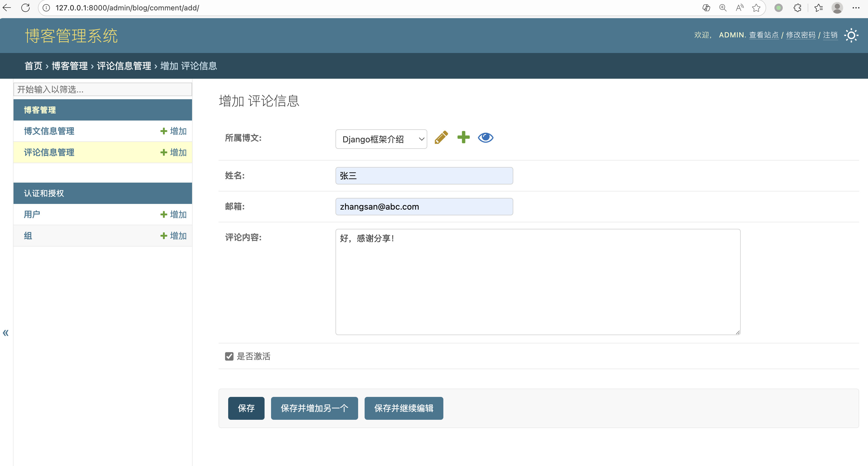The image size is (868, 466).
Task: Click the site info icon in the address bar
Action: [x=46, y=8]
